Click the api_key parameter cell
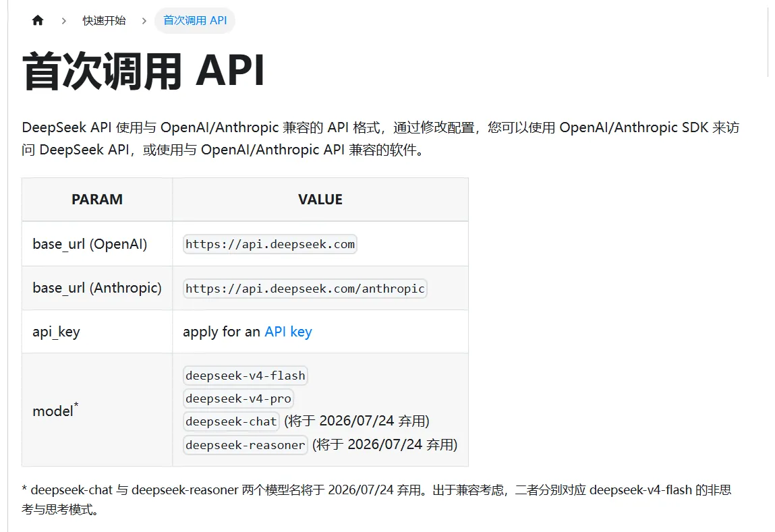The image size is (775, 532). [97, 332]
